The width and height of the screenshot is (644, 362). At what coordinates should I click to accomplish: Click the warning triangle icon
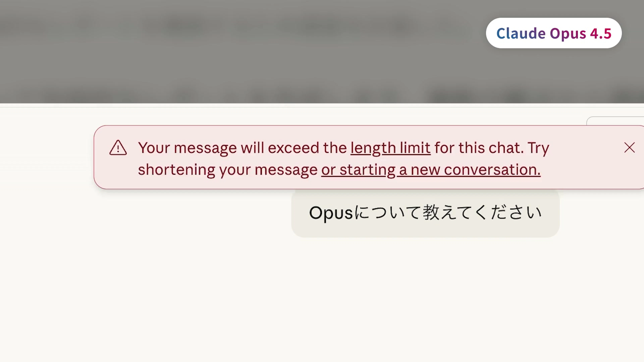tap(118, 148)
